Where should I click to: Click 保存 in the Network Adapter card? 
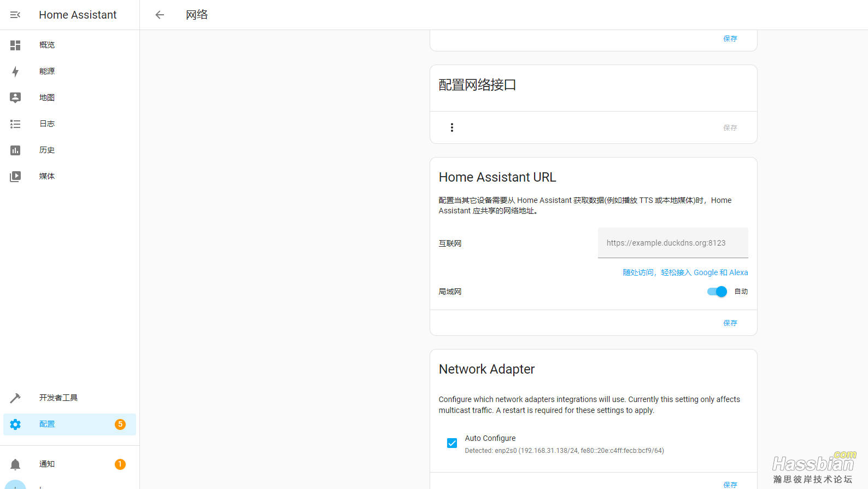730,485
